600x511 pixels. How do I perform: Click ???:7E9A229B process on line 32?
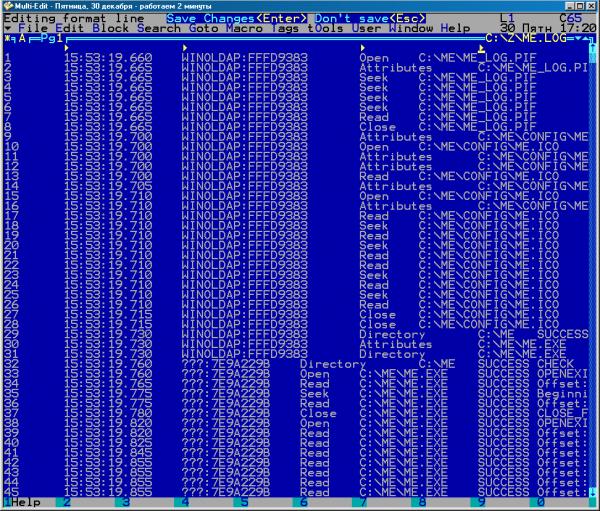tap(226, 364)
